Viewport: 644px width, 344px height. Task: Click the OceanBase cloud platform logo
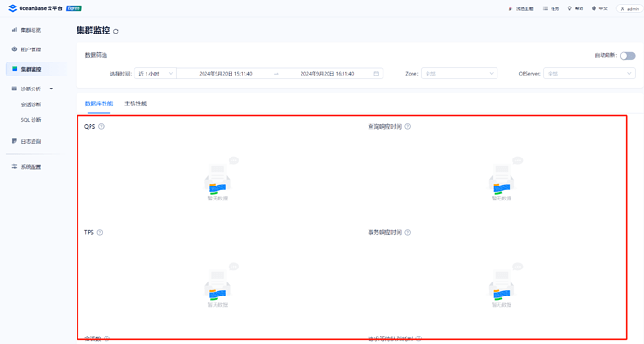[x=35, y=8]
